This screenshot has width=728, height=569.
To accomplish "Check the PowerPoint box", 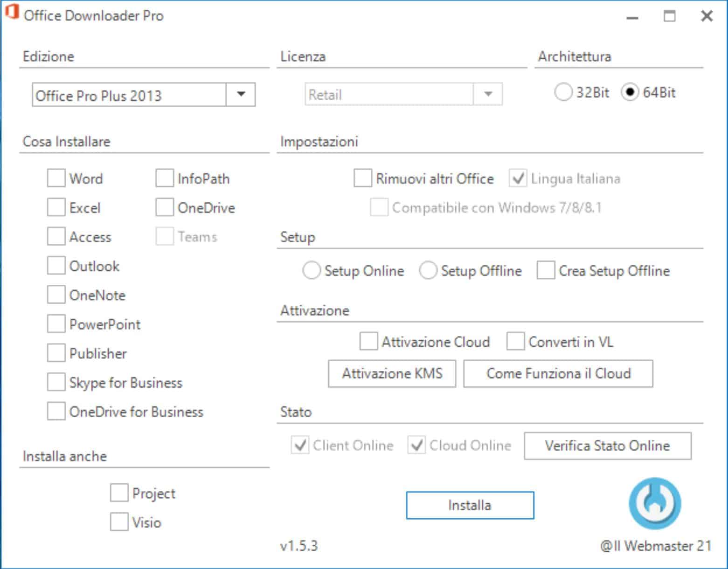I will click(56, 324).
